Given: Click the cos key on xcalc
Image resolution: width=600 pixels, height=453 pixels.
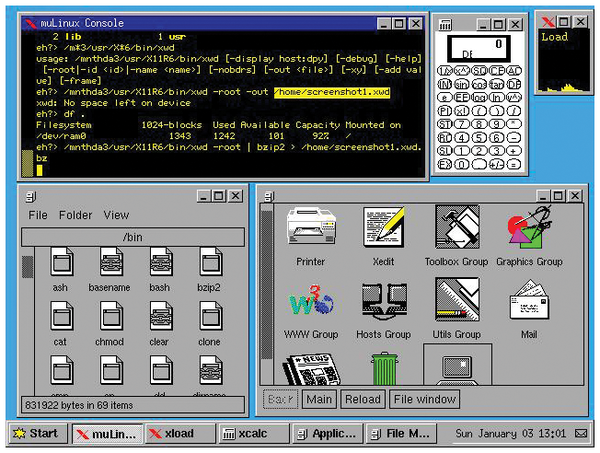Looking at the screenshot, I should pos(479,84).
